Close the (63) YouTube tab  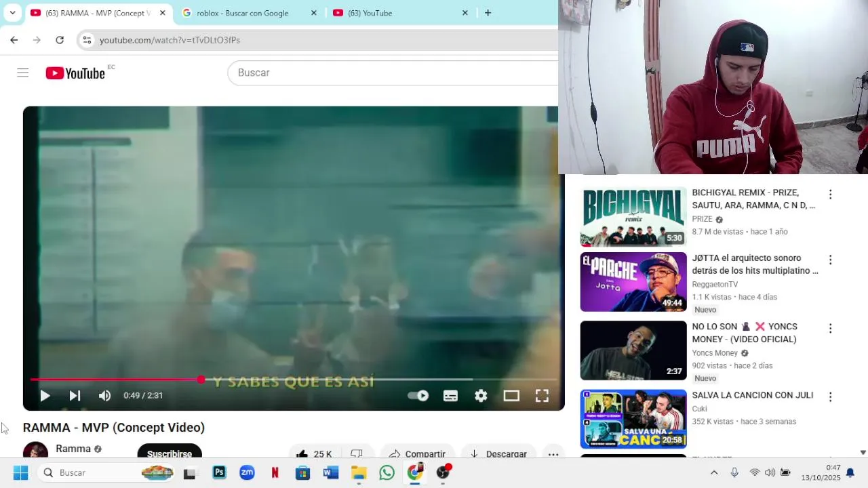[465, 13]
